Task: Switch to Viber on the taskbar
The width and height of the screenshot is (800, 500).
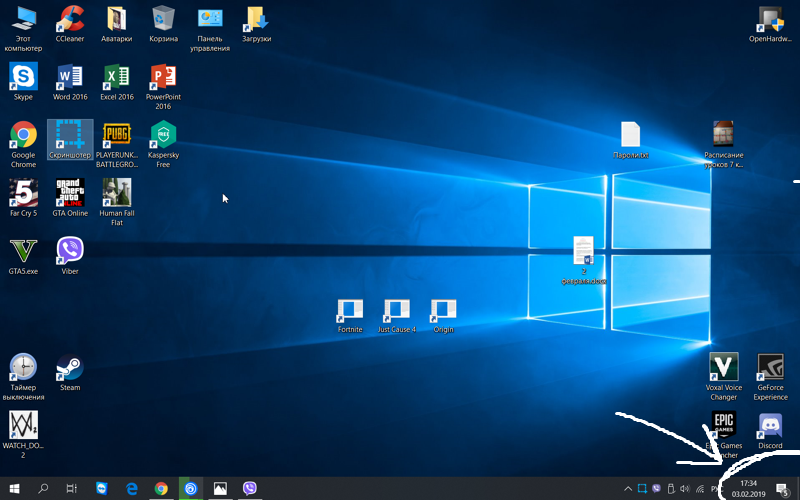Action: [x=250, y=489]
